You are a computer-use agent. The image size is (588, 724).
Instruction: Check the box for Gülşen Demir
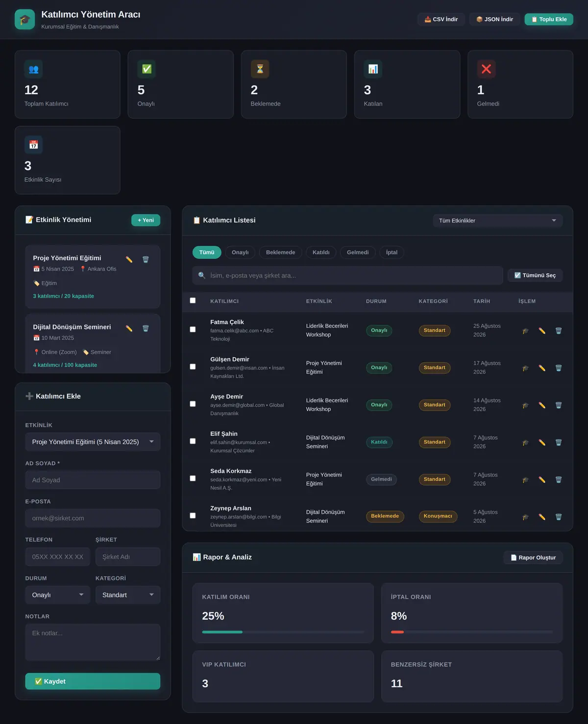[x=193, y=367]
